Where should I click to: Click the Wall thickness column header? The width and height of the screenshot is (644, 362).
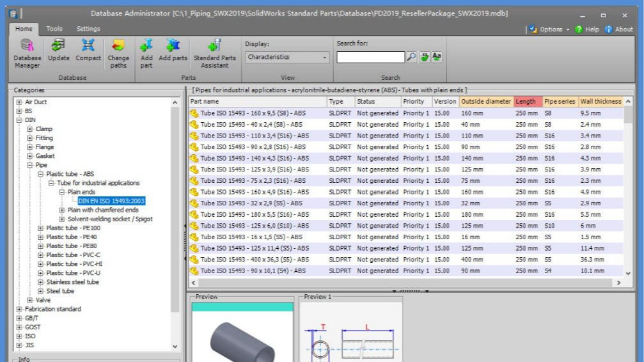coord(601,102)
